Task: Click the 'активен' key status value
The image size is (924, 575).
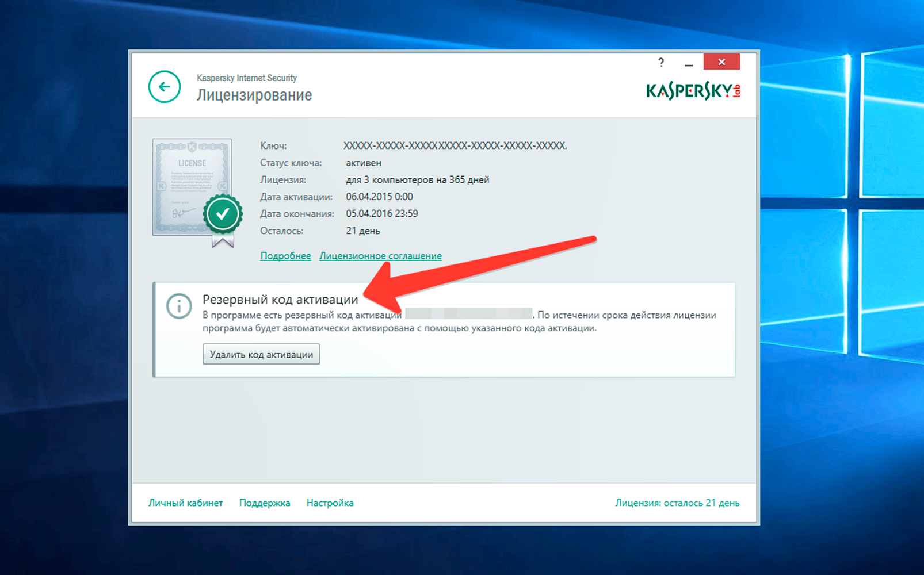Action: click(364, 163)
